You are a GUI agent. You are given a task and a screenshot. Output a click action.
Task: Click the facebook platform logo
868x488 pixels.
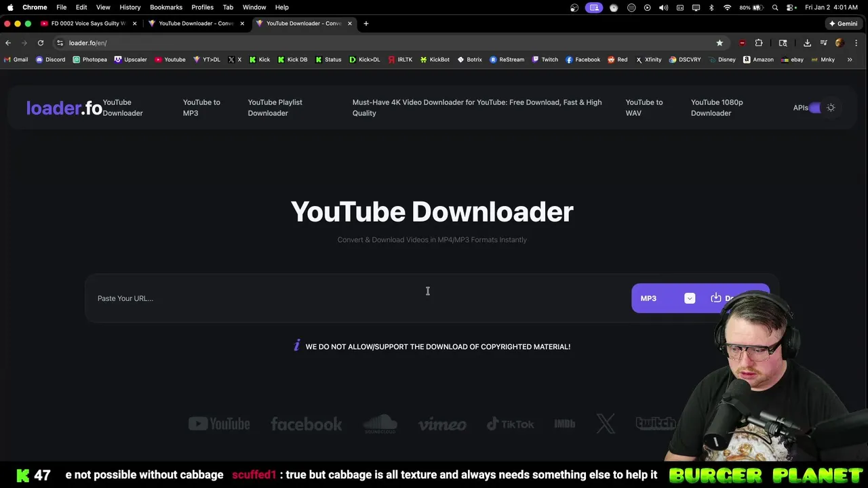(x=307, y=424)
